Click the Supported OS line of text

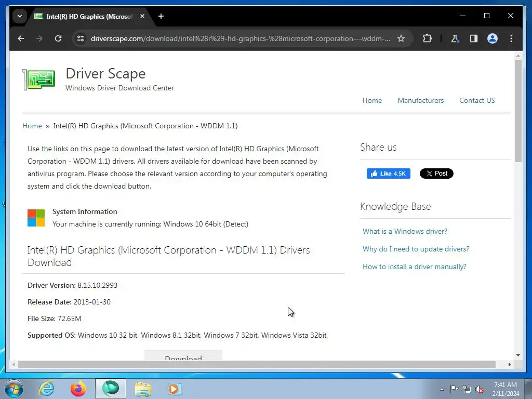pos(177,335)
